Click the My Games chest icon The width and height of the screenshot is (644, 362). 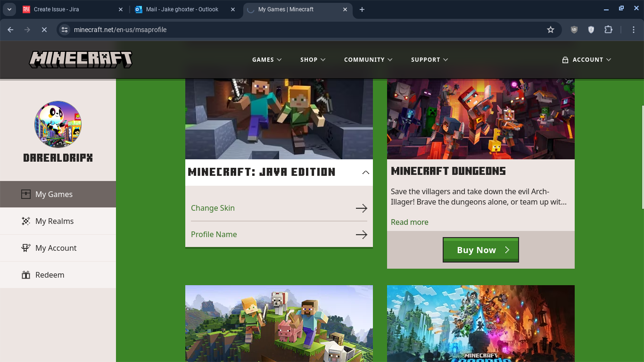(x=26, y=194)
